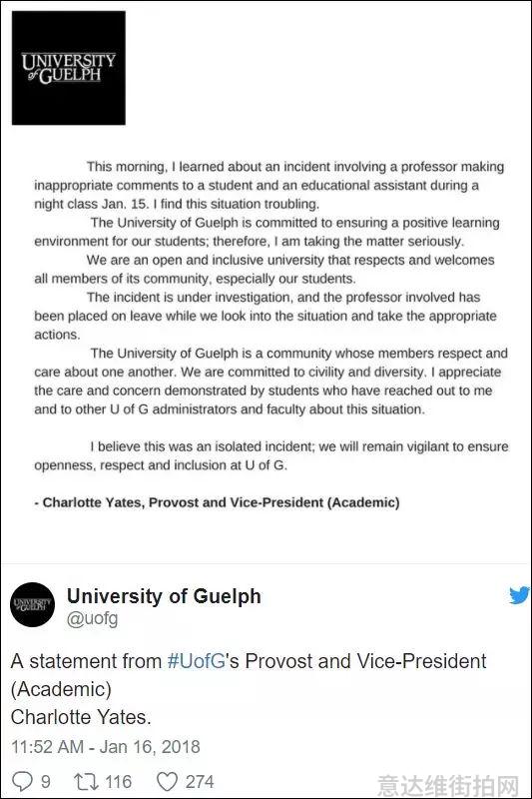Click the 9 replies count
This screenshot has height=799, width=532.
[45, 781]
